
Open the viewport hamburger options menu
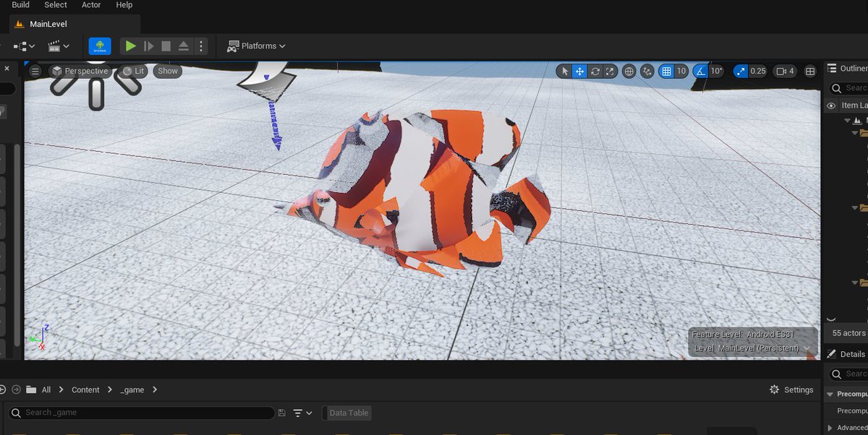pos(35,71)
